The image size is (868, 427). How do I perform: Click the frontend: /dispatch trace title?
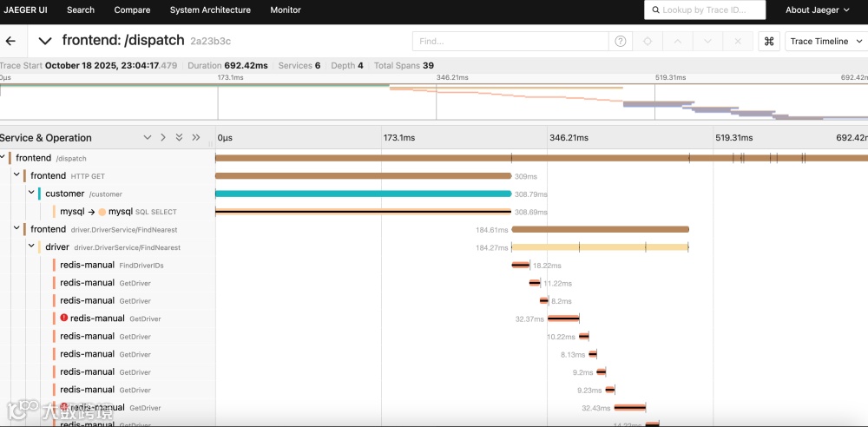[x=123, y=41]
